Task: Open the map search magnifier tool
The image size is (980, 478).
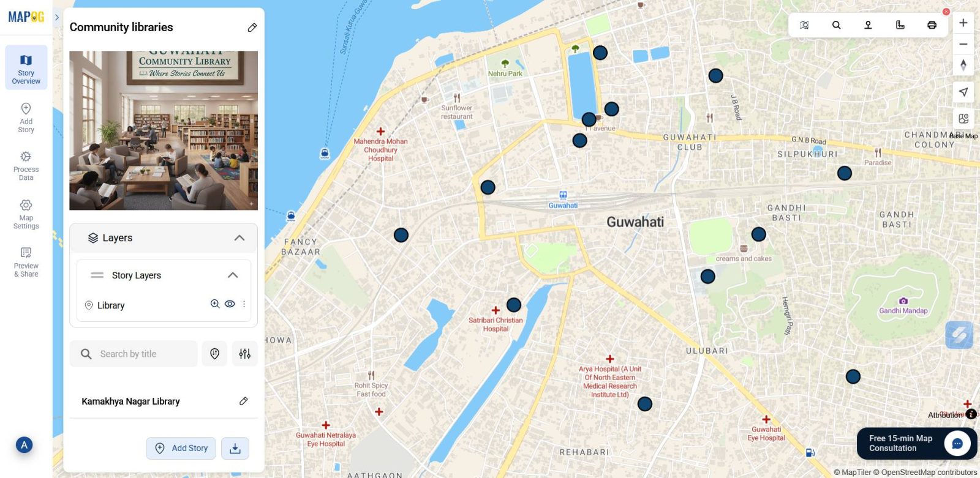Action: tap(836, 25)
